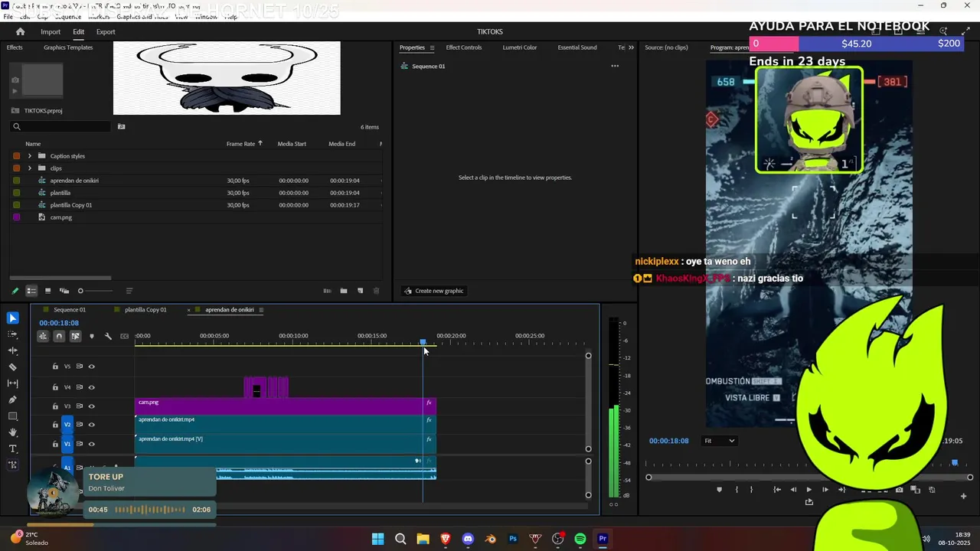Click New Item icon in project panel

[360, 291]
